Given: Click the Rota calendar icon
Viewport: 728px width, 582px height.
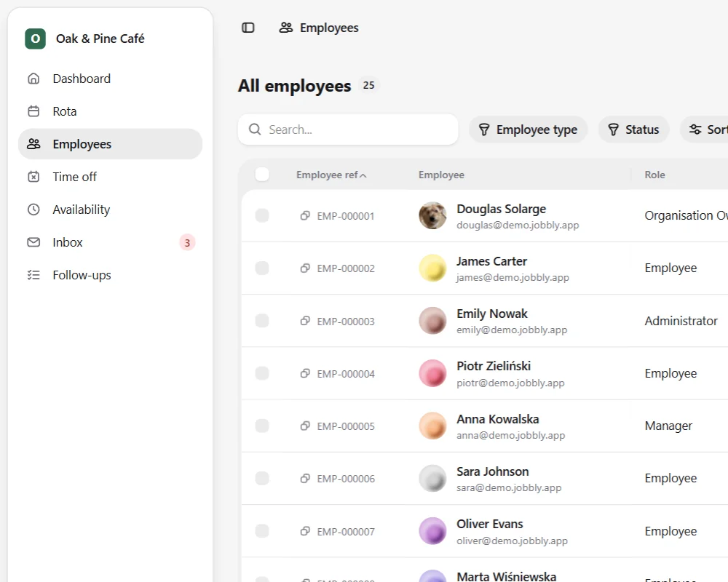Looking at the screenshot, I should [x=33, y=111].
